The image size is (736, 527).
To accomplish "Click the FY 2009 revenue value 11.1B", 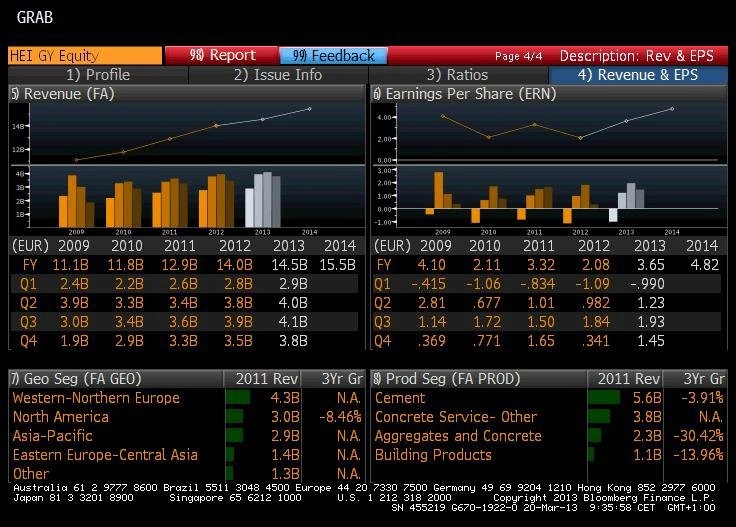I will pyautogui.click(x=70, y=265).
